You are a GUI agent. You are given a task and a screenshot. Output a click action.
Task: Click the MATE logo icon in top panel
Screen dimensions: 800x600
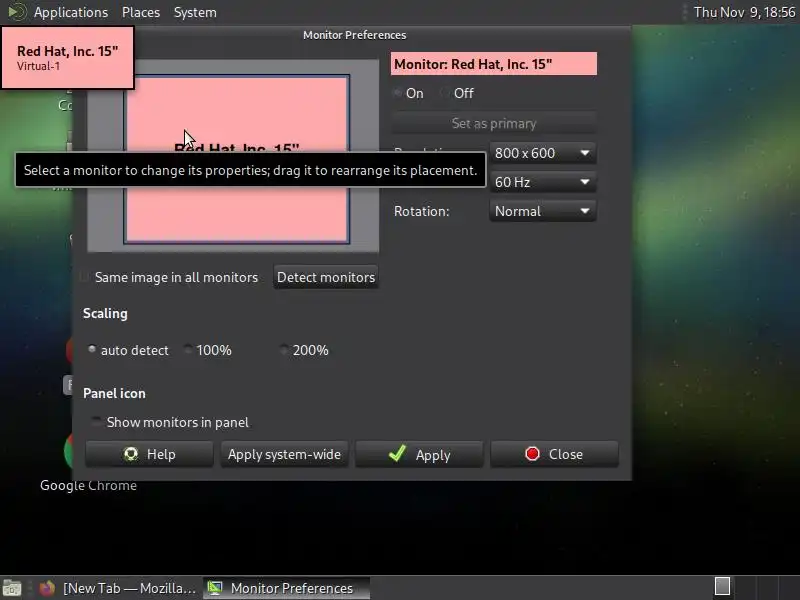pos(16,12)
